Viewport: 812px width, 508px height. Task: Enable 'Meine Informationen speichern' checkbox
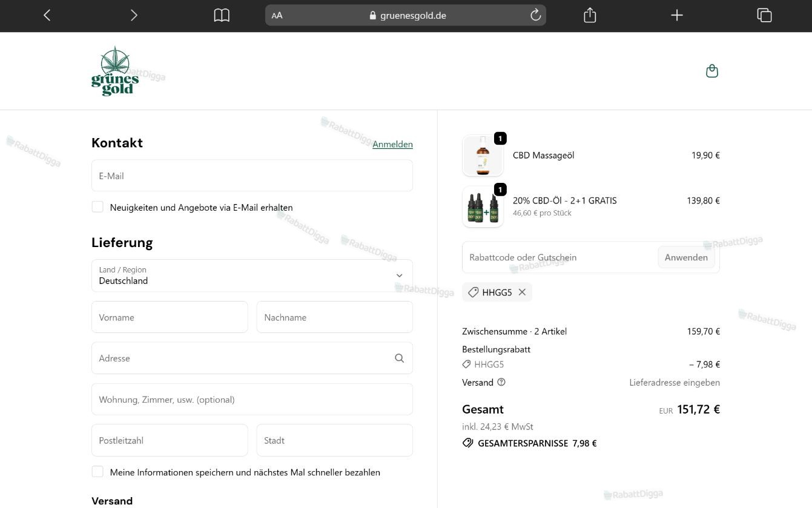click(97, 472)
